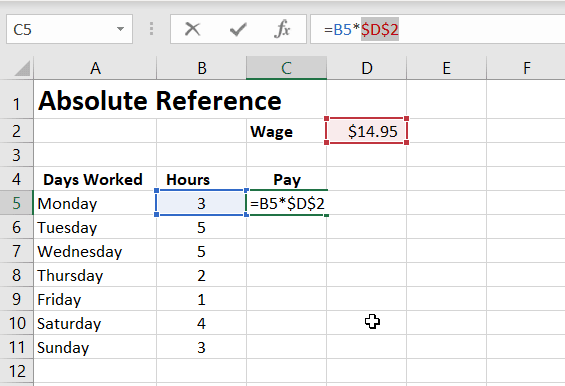The width and height of the screenshot is (565, 386).
Task: Open the Insert Function fx dialog
Action: 282,29
